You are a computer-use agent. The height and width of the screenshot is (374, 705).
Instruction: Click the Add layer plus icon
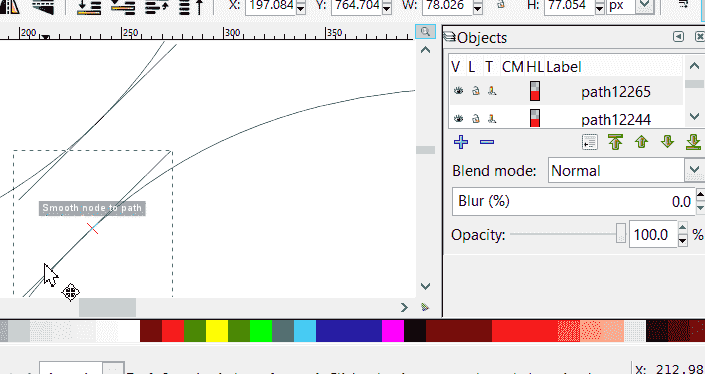tap(461, 142)
